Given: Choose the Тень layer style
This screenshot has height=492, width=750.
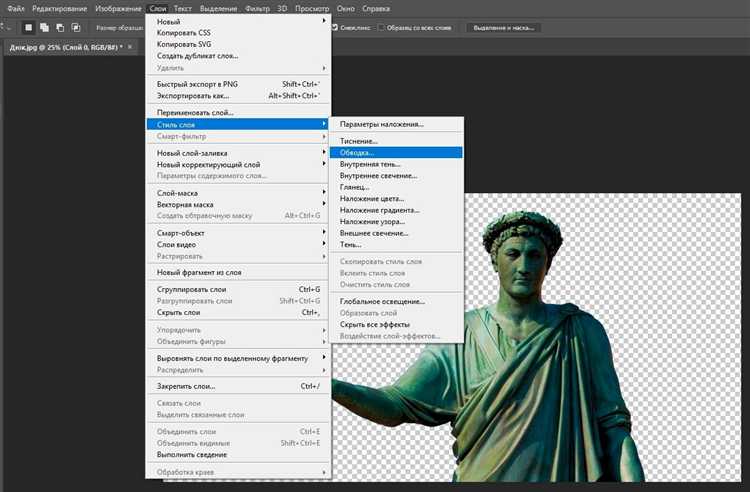Looking at the screenshot, I should tap(396, 244).
